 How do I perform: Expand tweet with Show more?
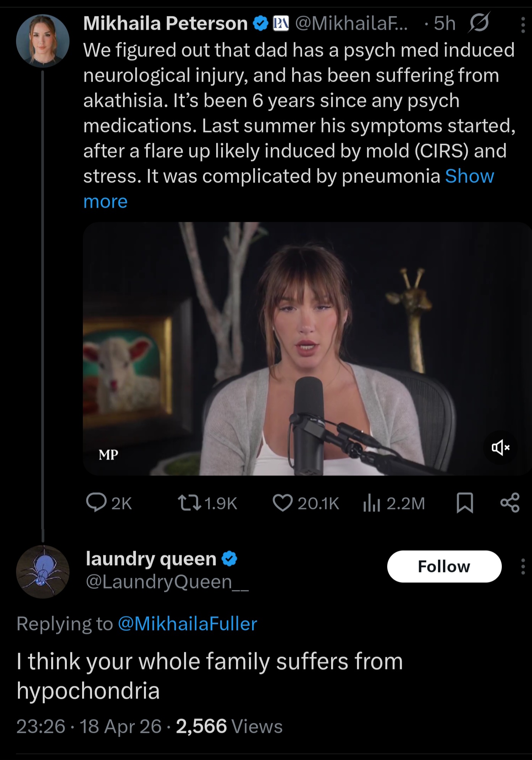click(469, 176)
